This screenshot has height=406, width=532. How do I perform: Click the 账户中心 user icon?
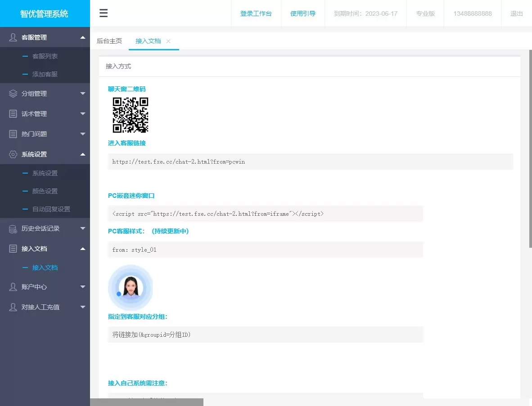pyautogui.click(x=13, y=287)
